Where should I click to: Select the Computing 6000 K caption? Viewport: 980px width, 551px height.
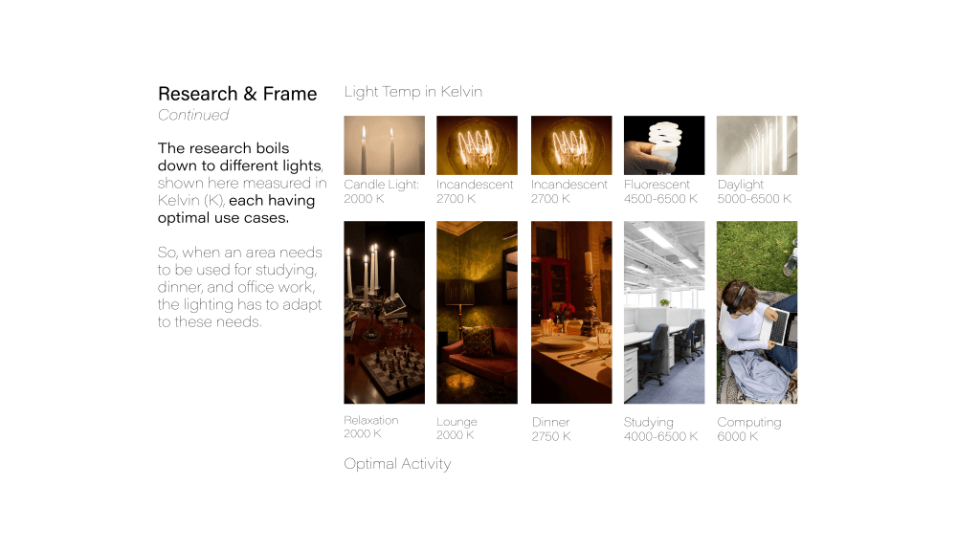(748, 430)
